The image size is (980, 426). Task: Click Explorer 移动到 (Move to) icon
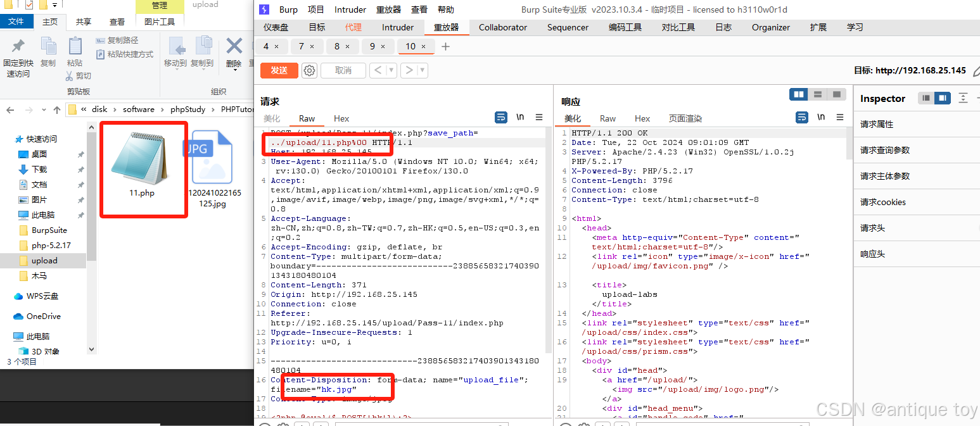pos(175,46)
